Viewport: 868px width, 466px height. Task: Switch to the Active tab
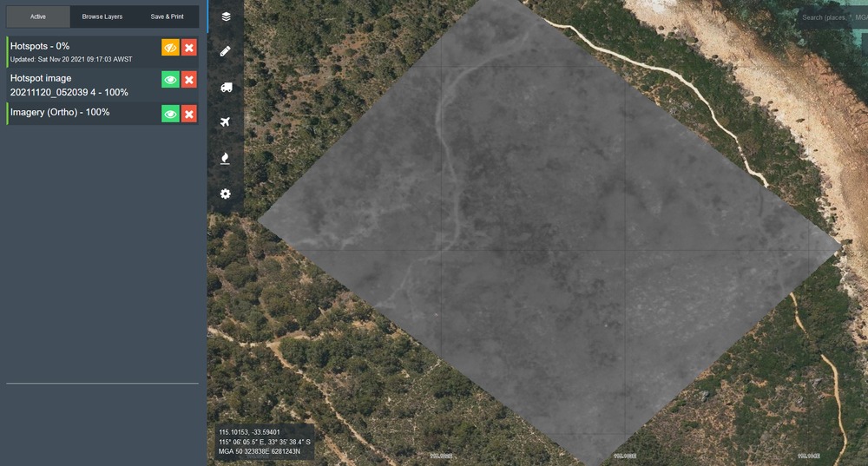(x=38, y=16)
